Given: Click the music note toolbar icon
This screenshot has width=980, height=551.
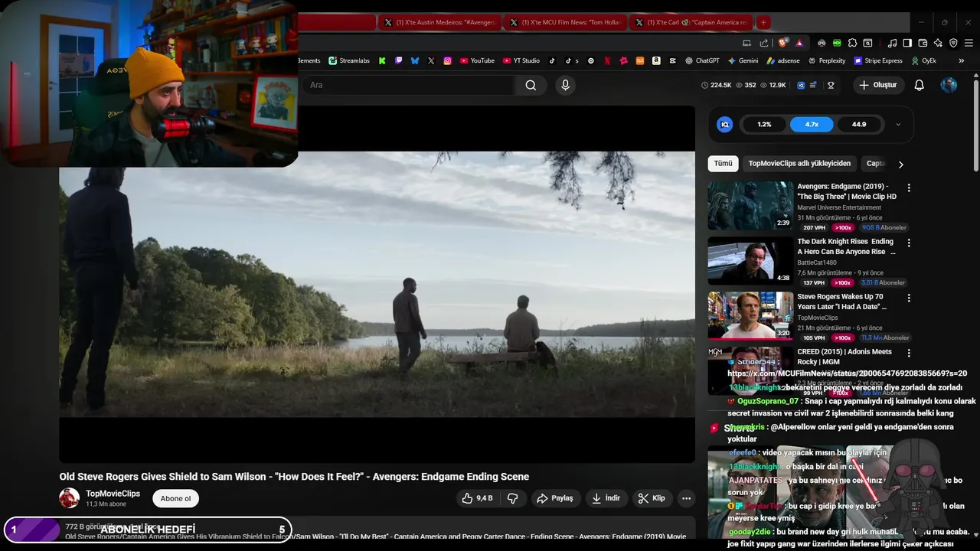Looking at the screenshot, I should [x=892, y=43].
